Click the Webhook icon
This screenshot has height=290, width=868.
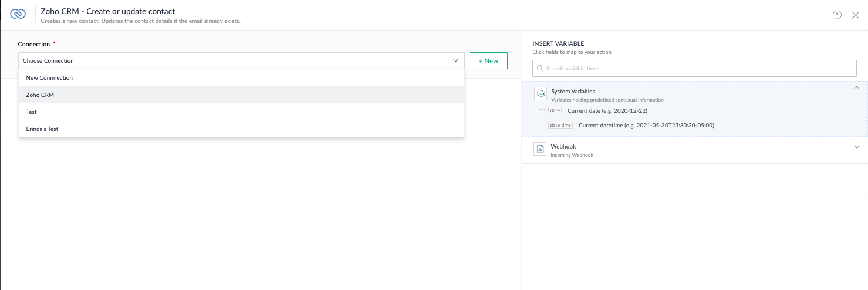pyautogui.click(x=540, y=149)
